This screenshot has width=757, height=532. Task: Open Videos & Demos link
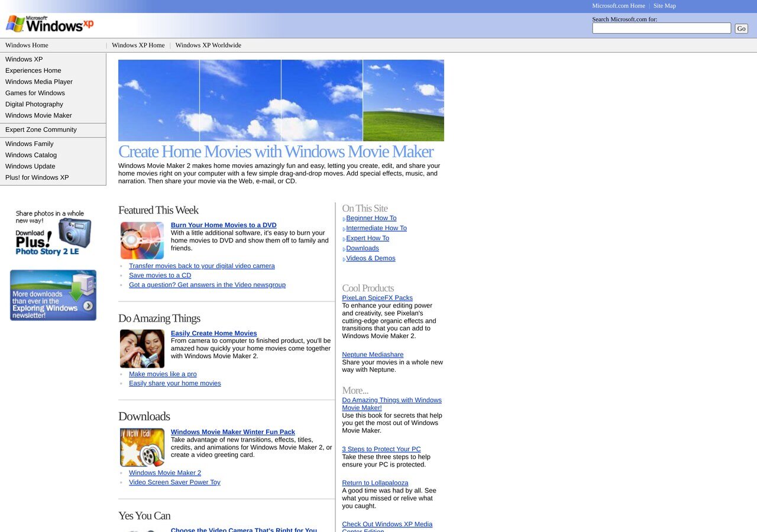[370, 258]
